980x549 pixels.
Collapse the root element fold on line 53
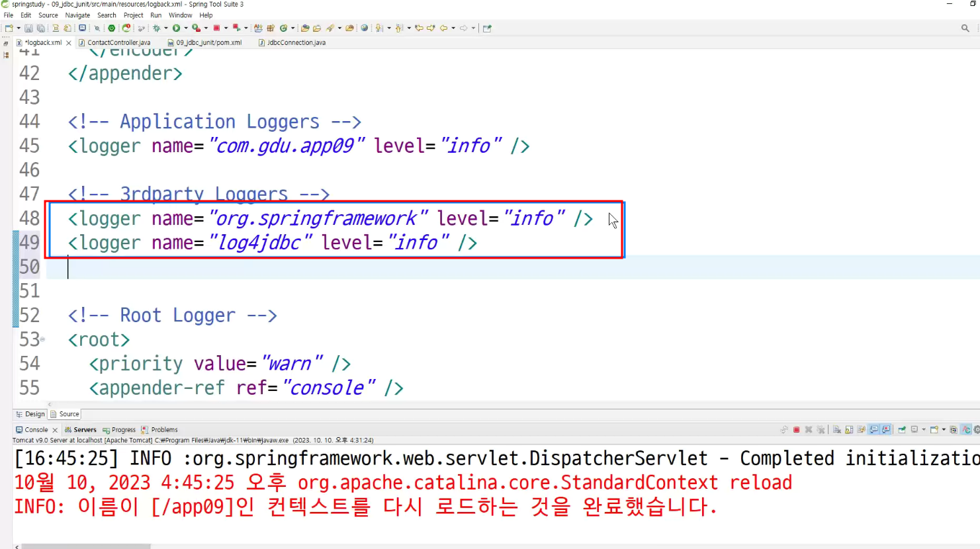click(43, 339)
